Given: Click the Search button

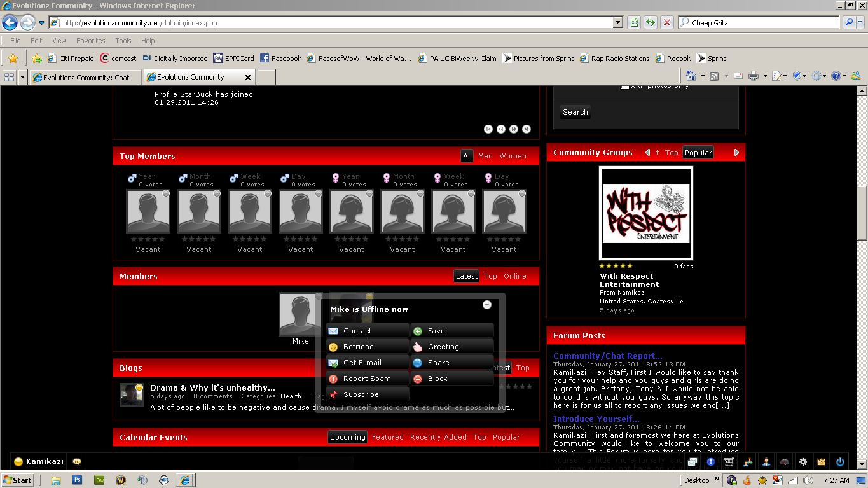Looking at the screenshot, I should 575,112.
